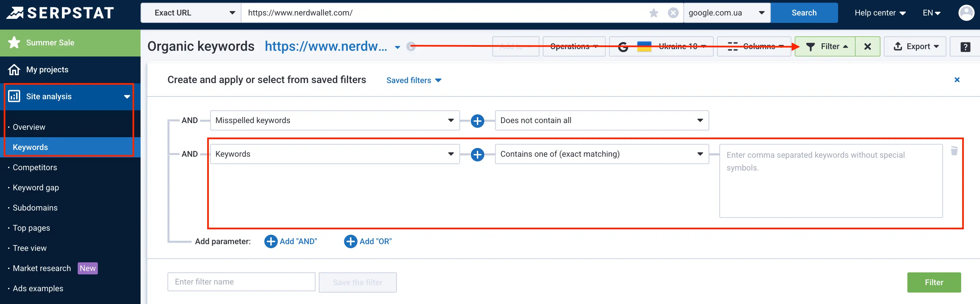Open Contains one of (exact matching) dropdown
Screen dimensions: 980x304
[x=601, y=154]
